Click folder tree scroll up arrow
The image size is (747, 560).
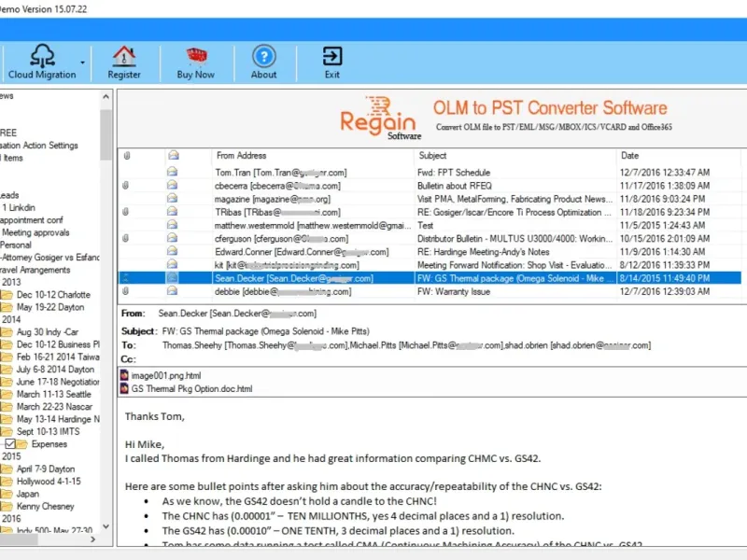pyautogui.click(x=106, y=97)
